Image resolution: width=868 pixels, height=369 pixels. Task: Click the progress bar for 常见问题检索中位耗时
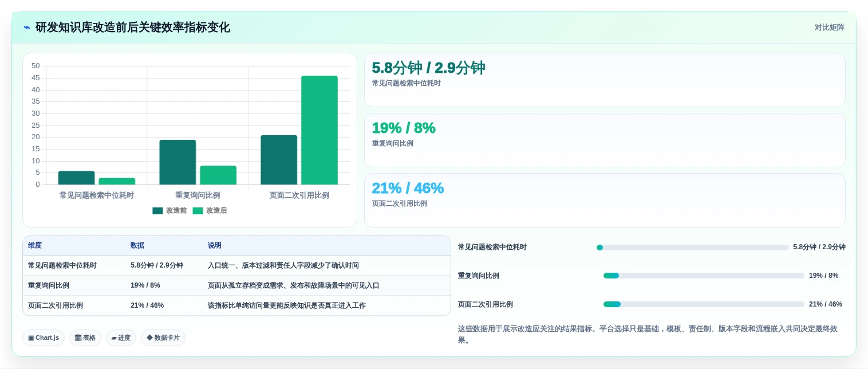[693, 248]
